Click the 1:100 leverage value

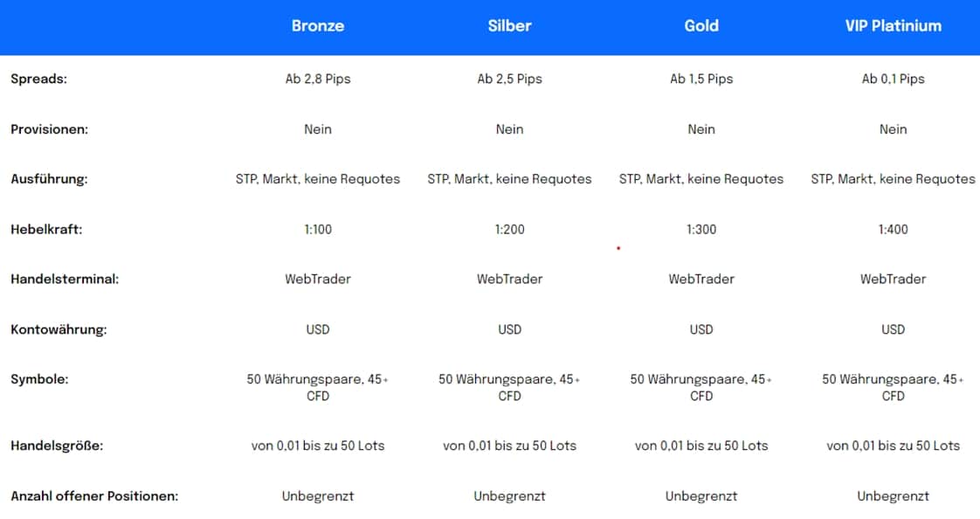[318, 230]
